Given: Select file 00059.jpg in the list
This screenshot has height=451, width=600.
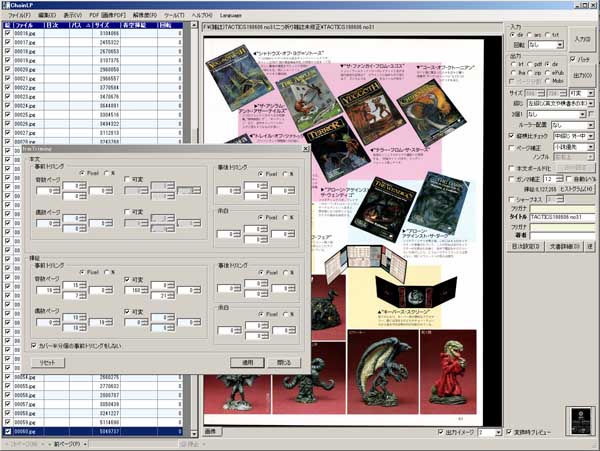Looking at the screenshot, I should (x=93, y=422).
